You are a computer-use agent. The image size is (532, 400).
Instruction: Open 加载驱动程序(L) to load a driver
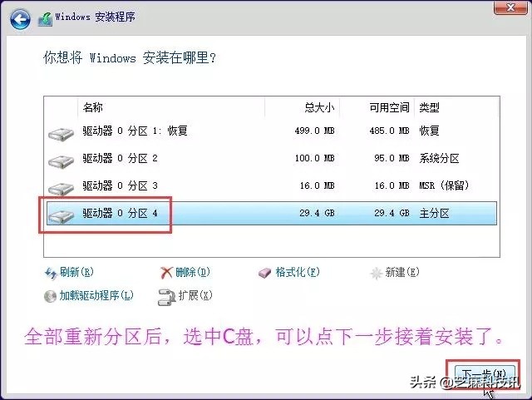point(89,295)
